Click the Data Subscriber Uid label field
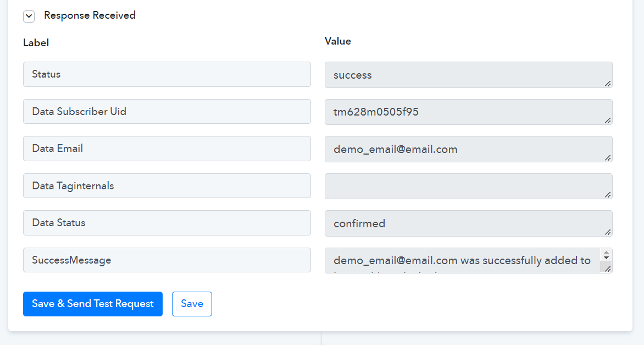644x345 pixels. click(x=166, y=111)
